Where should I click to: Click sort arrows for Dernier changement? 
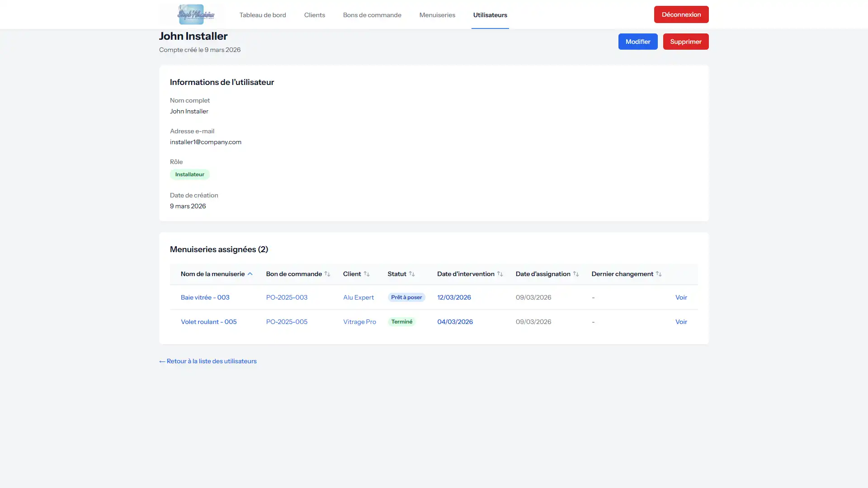point(659,274)
